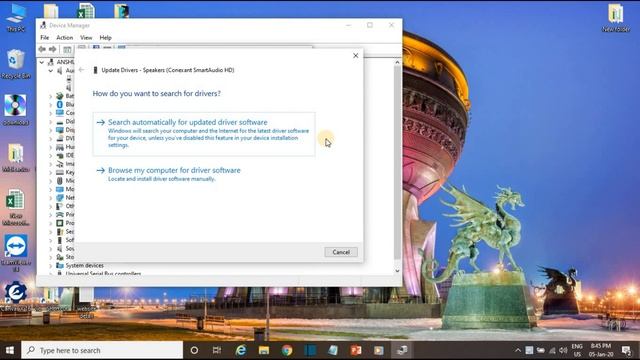The height and width of the screenshot is (360, 640).
Task: Click the scrollbar down arrow in Device Manager
Action: (397, 271)
